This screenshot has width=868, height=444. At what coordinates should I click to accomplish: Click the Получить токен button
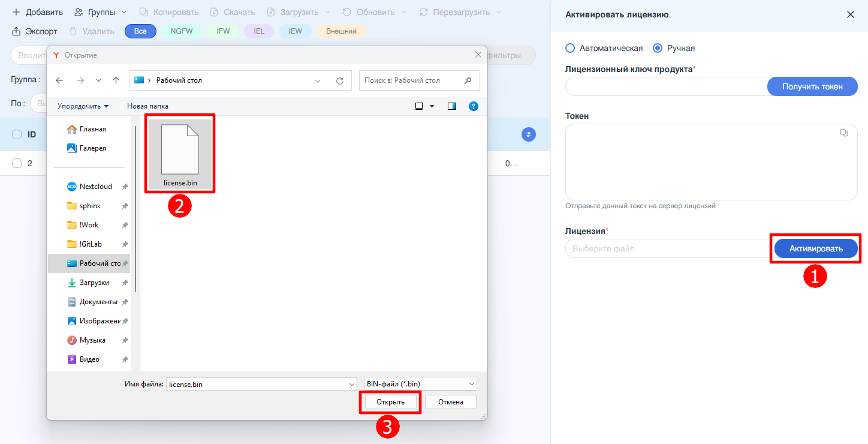[812, 86]
